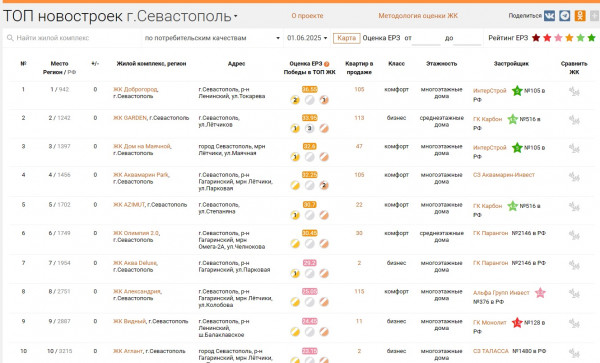Viewport: 600px width, 363px height.
Task: Focus the Оценка ЕРЗ 'до' input field
Action: (467, 38)
